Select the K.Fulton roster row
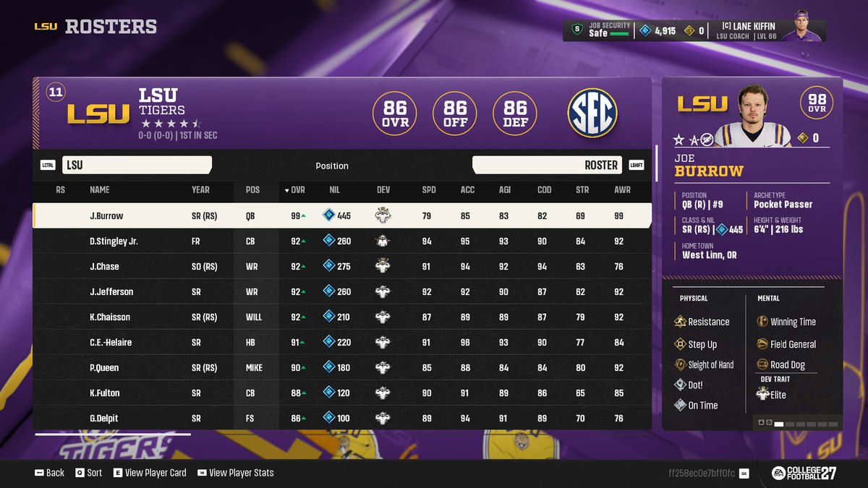The width and height of the screenshot is (868, 488). point(342,393)
